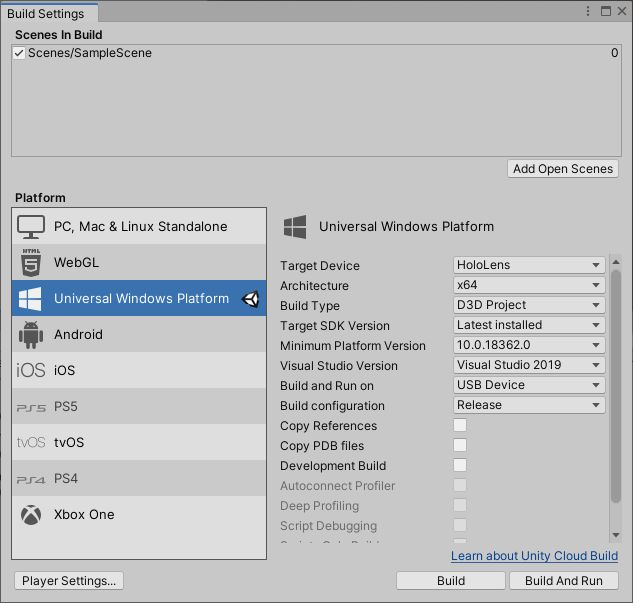Open the Build configuration dropdown showing Release

point(529,405)
